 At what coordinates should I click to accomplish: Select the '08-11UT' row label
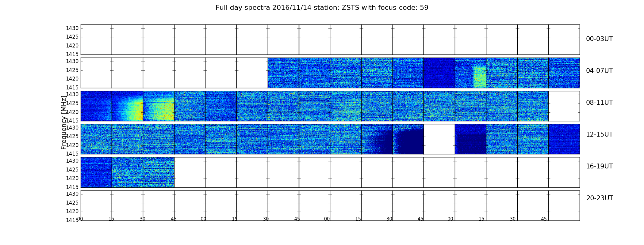click(x=600, y=103)
